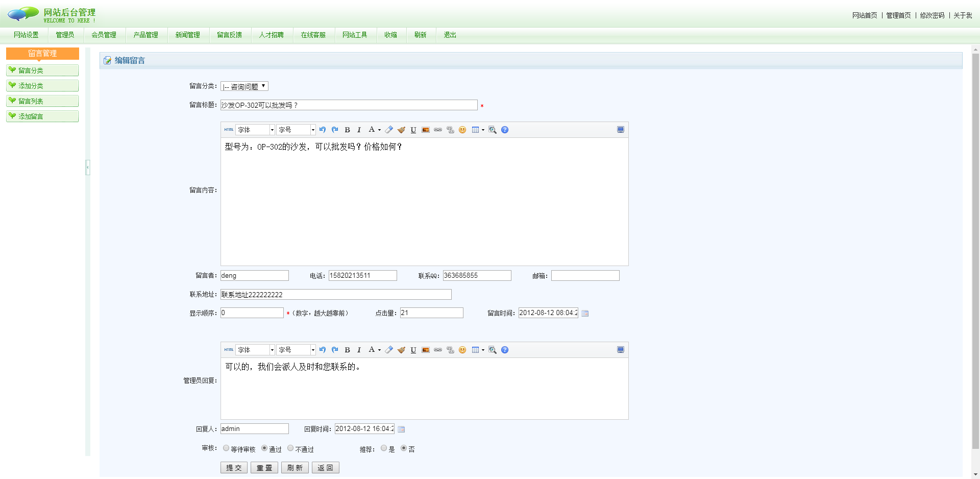Redo in the admin reply editor
Image resolution: width=980 pixels, height=479 pixels.
(x=335, y=350)
